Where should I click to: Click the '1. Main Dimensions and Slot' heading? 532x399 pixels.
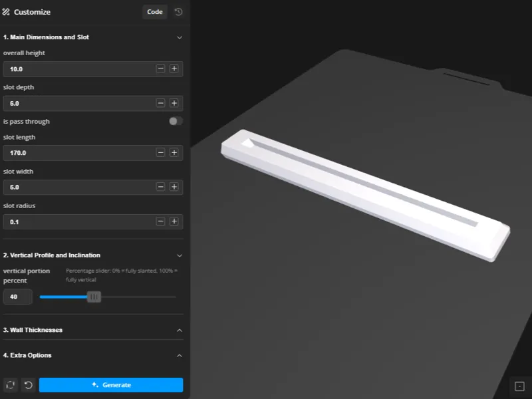[x=46, y=37]
